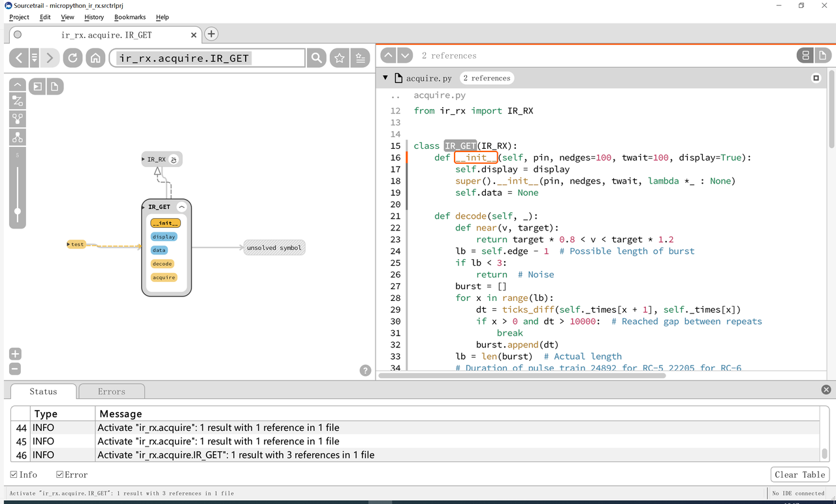Click the Message column header
Viewport: 836px width, 504px height.
point(458,413)
